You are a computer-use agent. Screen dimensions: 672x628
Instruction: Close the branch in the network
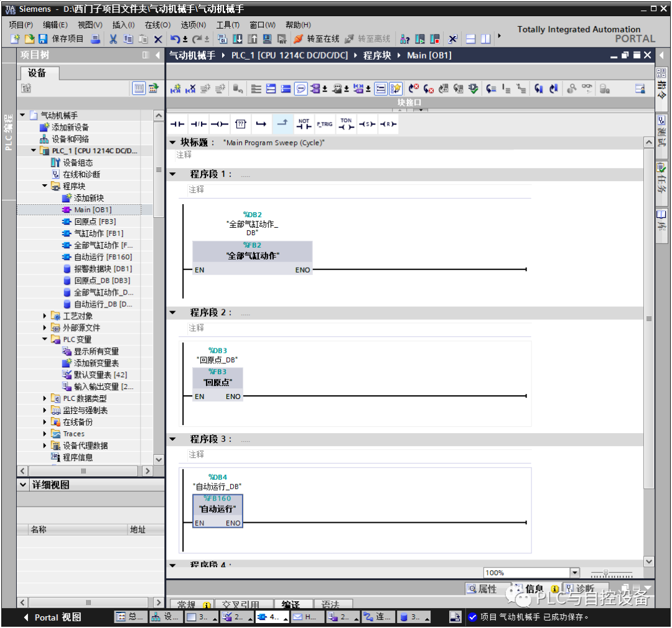pyautogui.click(x=282, y=124)
